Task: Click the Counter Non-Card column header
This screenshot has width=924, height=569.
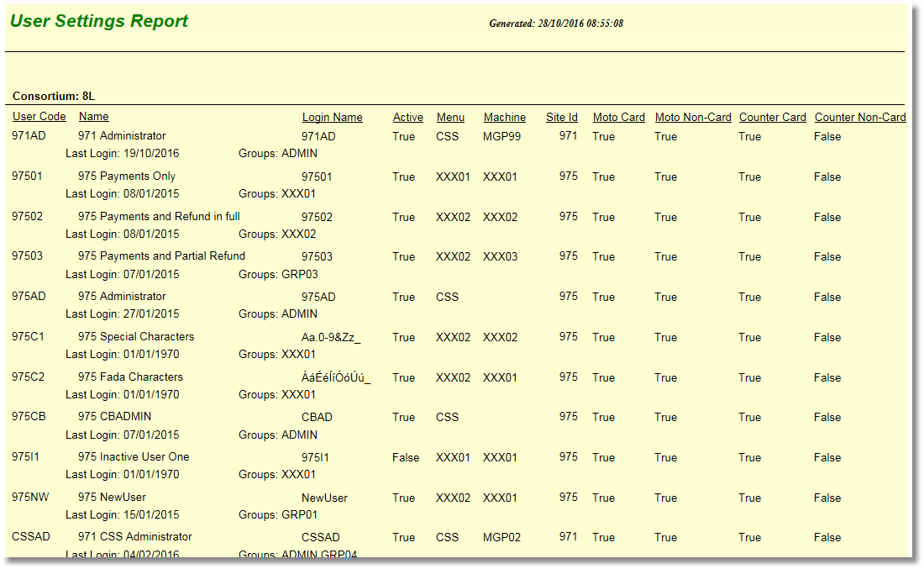Action: (859, 118)
